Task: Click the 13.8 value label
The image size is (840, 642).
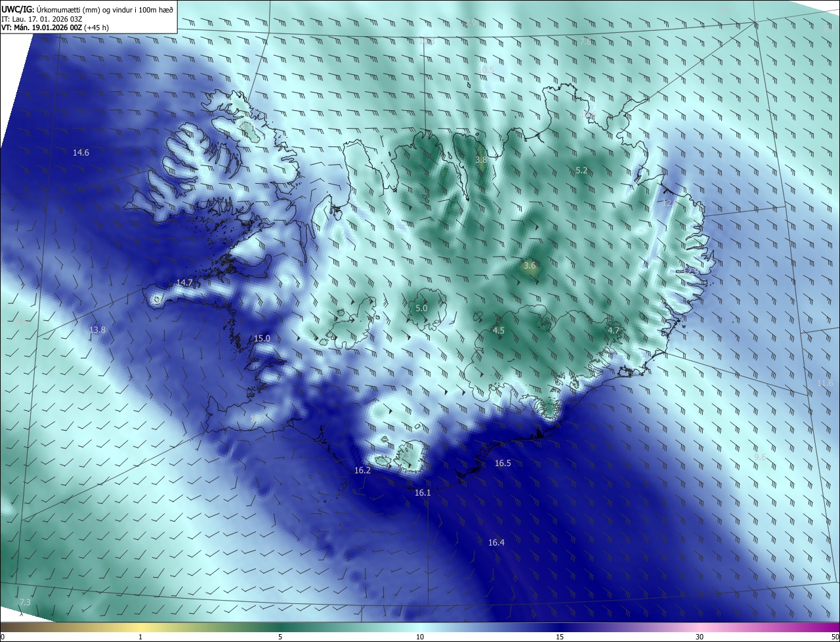Action: pyautogui.click(x=97, y=330)
